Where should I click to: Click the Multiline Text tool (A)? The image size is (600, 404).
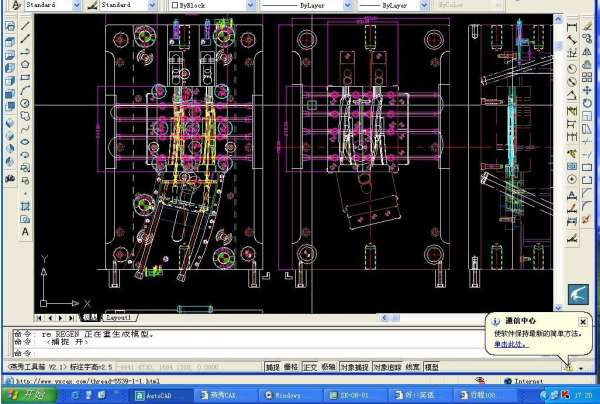[26, 232]
